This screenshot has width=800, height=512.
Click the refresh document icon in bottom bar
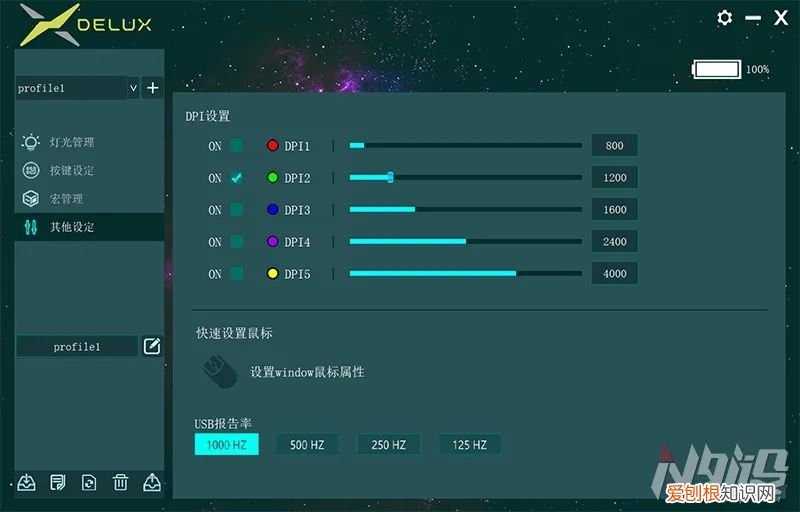coord(89,482)
